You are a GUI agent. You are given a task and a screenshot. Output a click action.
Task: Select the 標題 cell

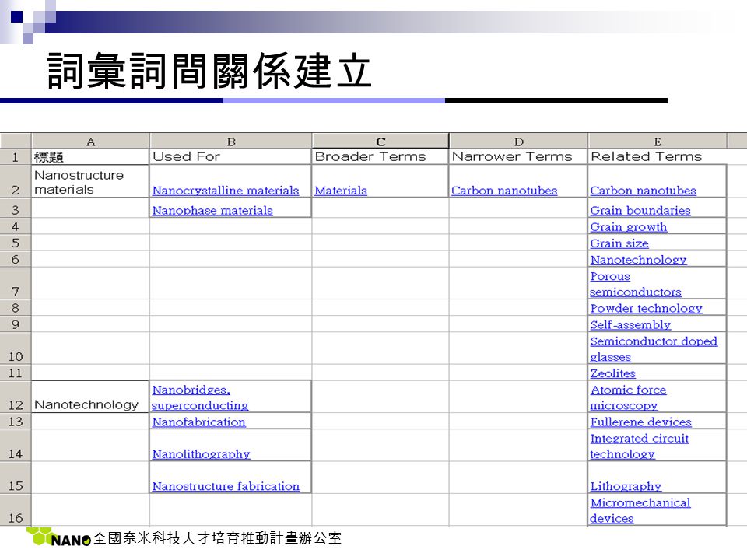(90, 156)
